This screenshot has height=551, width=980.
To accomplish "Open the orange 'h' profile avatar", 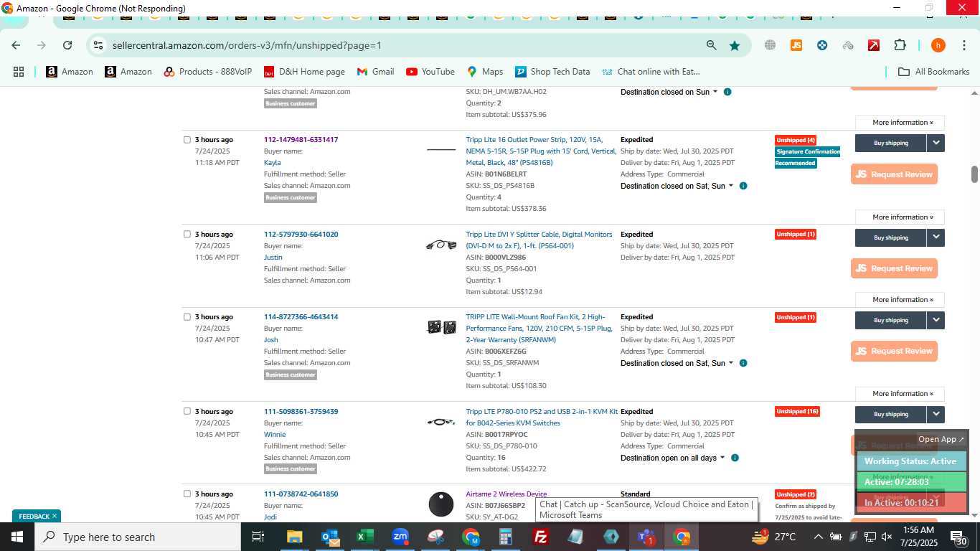I will coord(938,45).
